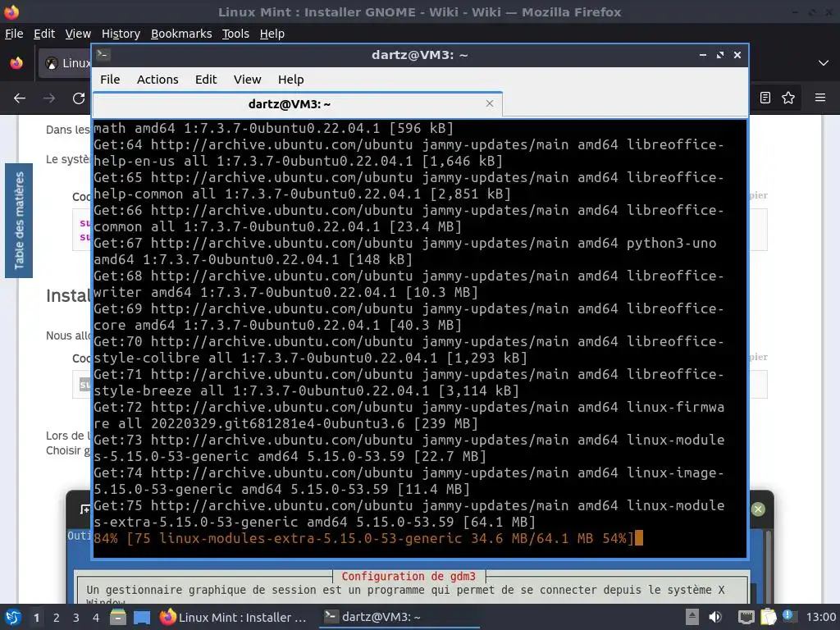Click the Firefox icon in the title bar
The image size is (840, 630).
[x=11, y=11]
